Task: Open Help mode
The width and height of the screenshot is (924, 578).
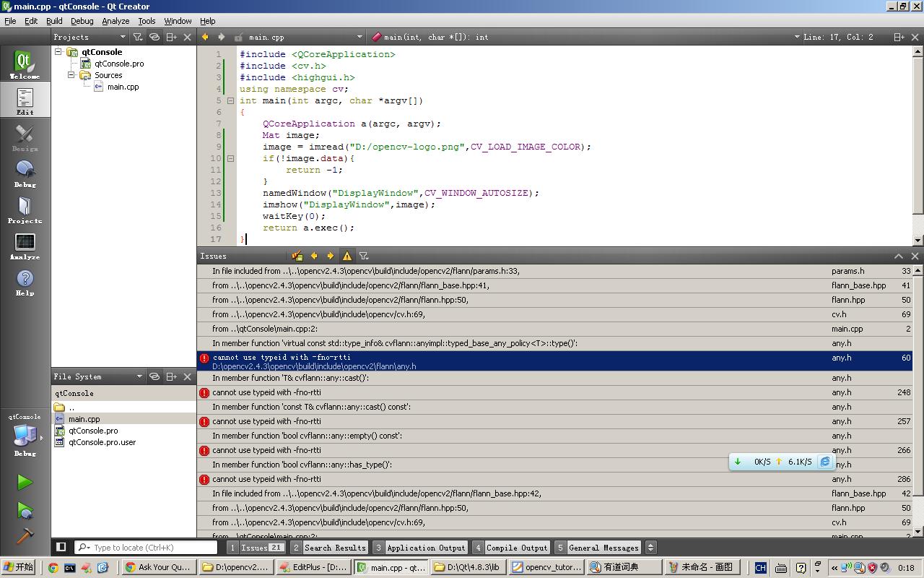Action: (25, 282)
